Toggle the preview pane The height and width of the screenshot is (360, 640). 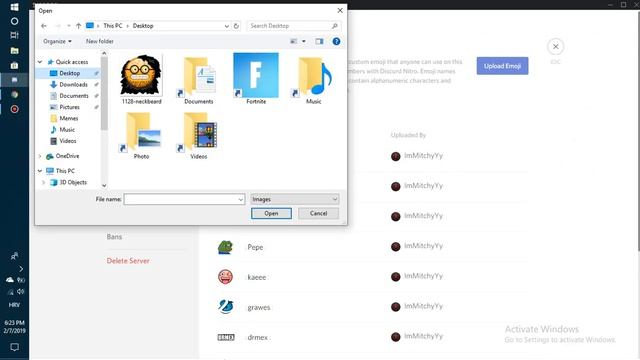coord(319,41)
